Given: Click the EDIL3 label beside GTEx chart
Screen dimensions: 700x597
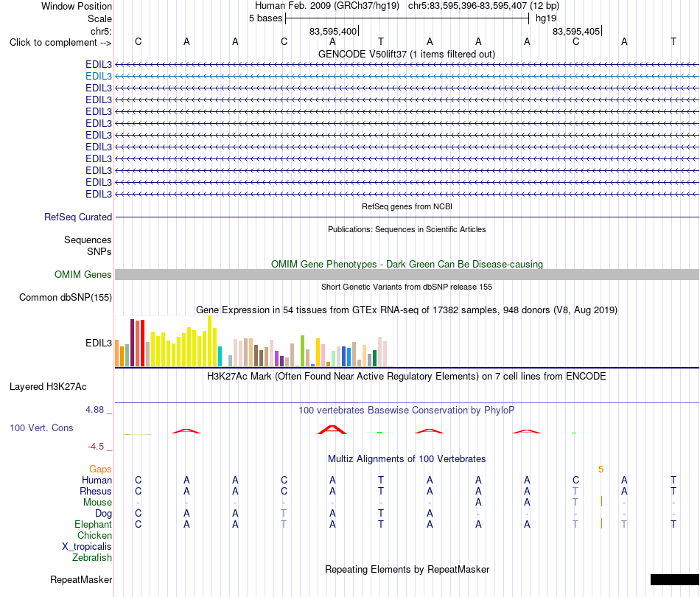Looking at the screenshot, I should coord(99,343).
